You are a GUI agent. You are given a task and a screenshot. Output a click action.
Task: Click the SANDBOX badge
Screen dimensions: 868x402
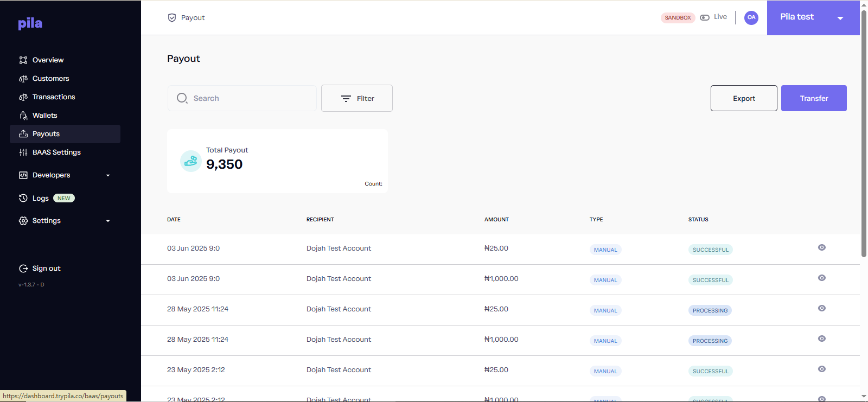pos(678,18)
